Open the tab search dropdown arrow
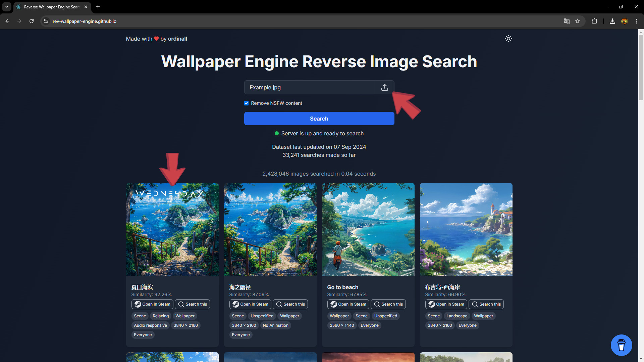Viewport: 644px width, 362px height. pos(7,7)
